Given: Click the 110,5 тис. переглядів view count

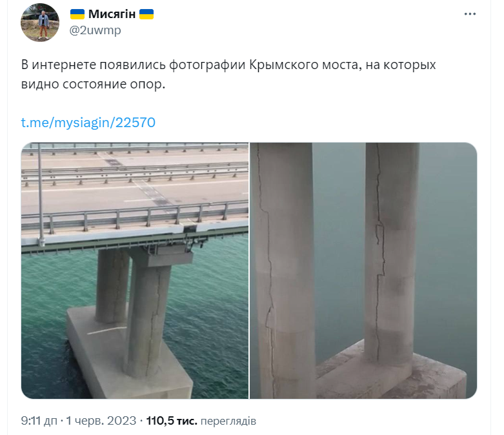Looking at the screenshot, I should pos(201,421).
